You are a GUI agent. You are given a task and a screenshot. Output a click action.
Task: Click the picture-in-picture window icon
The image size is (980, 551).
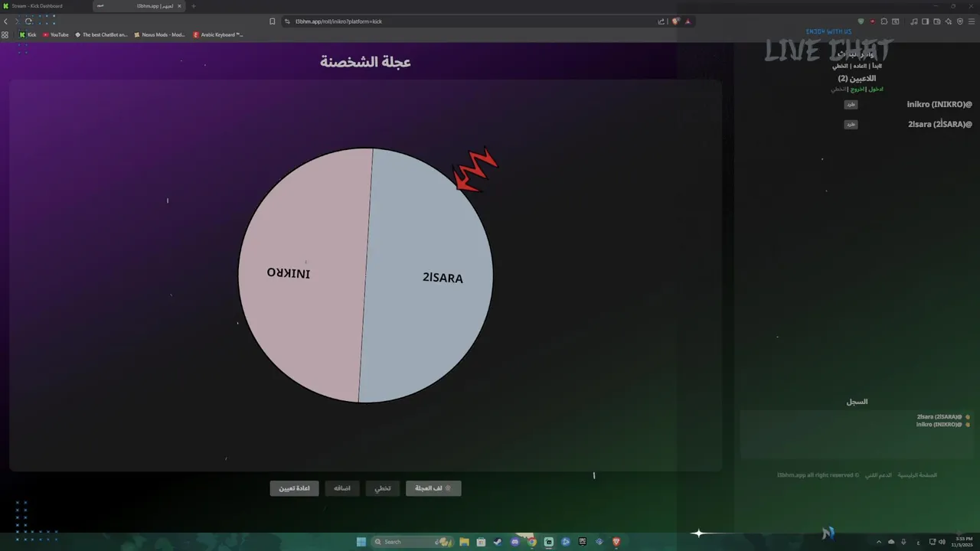point(895,21)
